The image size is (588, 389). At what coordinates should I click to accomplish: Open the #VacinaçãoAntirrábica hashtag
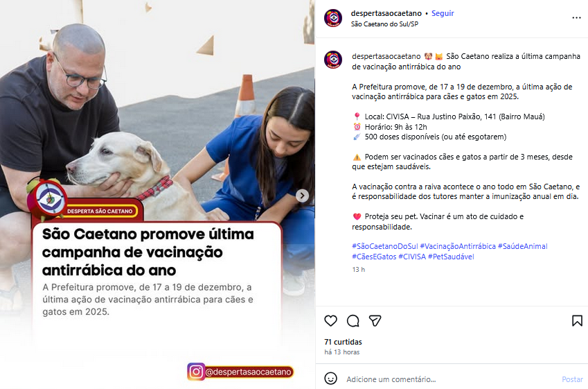458,246
